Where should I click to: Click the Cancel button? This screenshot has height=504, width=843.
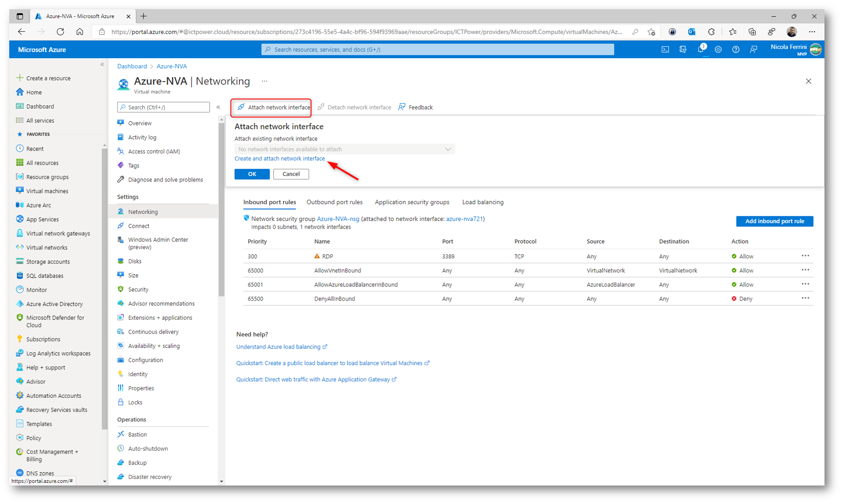click(291, 174)
